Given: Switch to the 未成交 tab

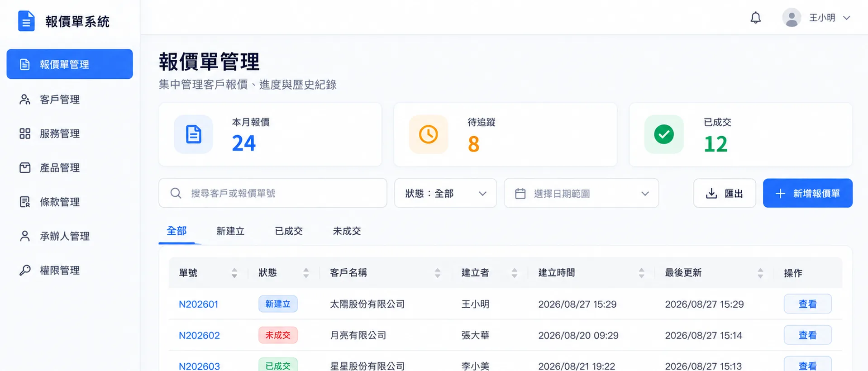Looking at the screenshot, I should pos(347,231).
